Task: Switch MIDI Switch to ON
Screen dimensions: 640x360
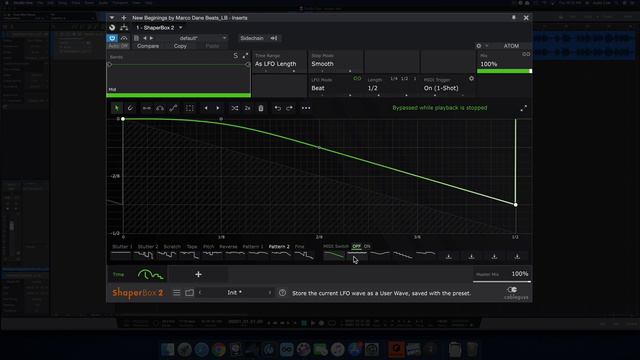Action: [367, 247]
